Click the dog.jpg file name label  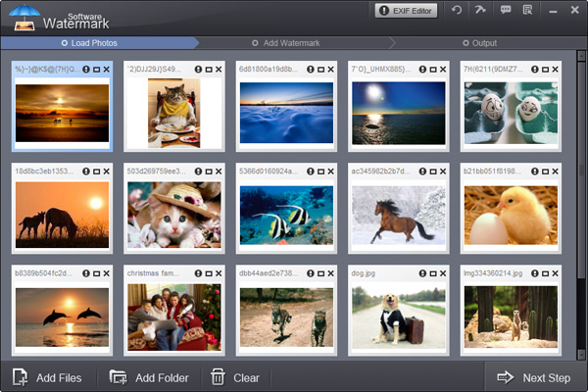[364, 273]
